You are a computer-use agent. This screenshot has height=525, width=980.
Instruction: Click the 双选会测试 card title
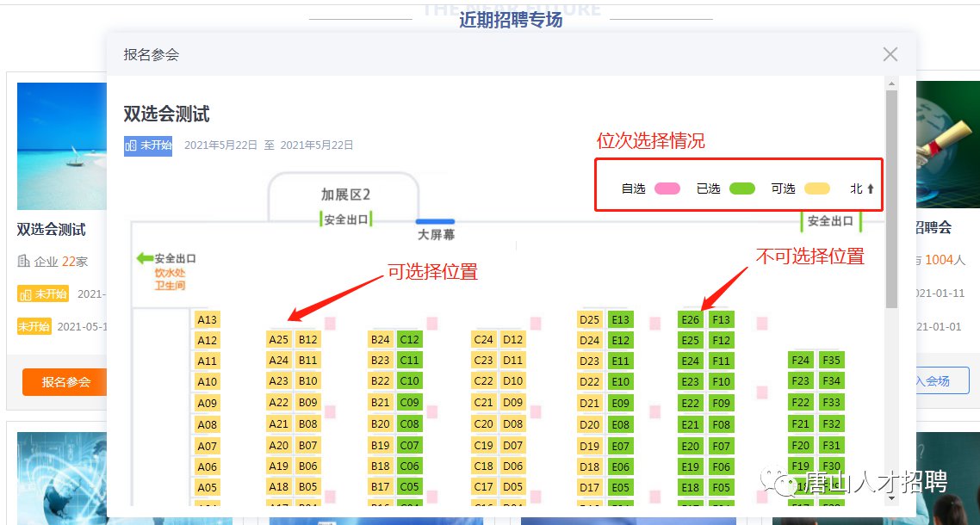(x=52, y=230)
